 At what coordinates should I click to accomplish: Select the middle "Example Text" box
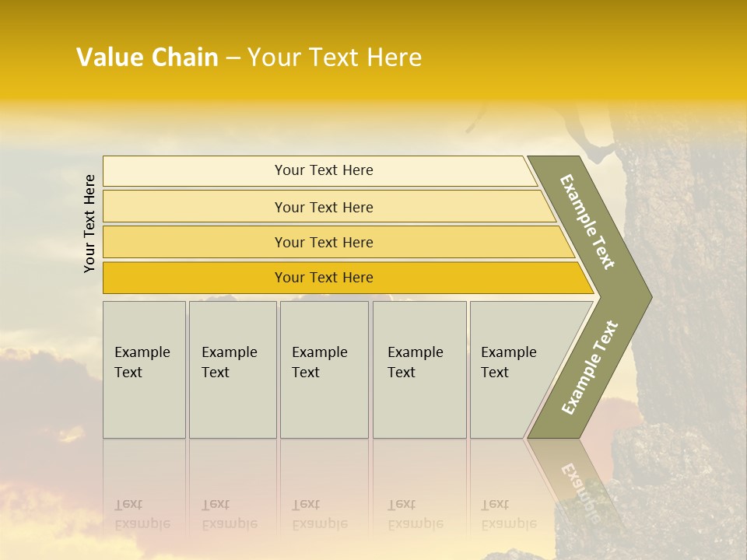324,369
